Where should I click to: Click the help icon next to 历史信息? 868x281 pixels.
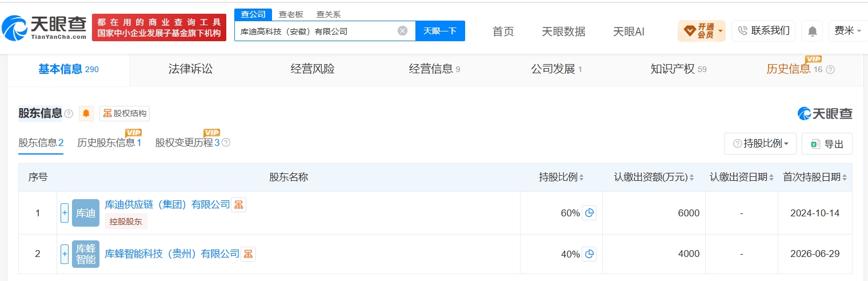[830, 70]
